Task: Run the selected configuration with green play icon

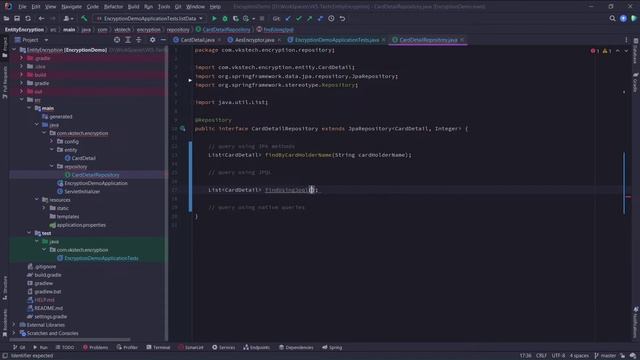Action: point(214,18)
